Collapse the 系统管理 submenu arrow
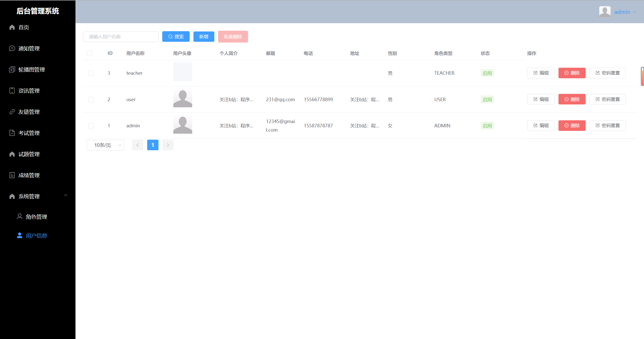This screenshot has height=339, width=644. coord(66,195)
